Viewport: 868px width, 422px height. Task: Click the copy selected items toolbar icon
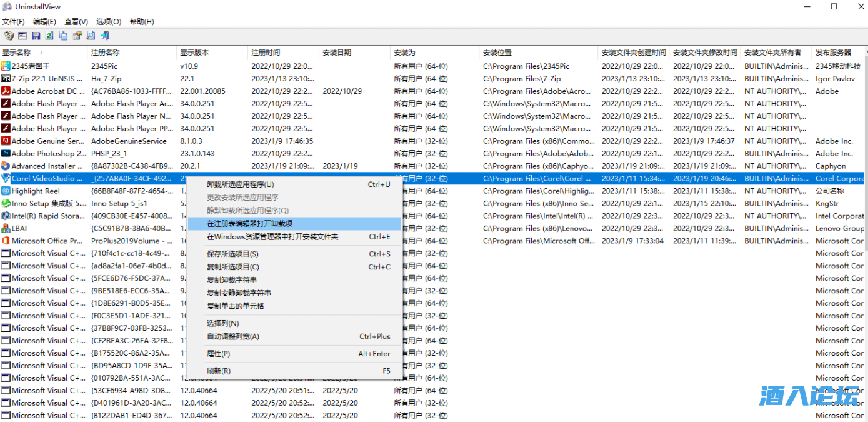(63, 36)
